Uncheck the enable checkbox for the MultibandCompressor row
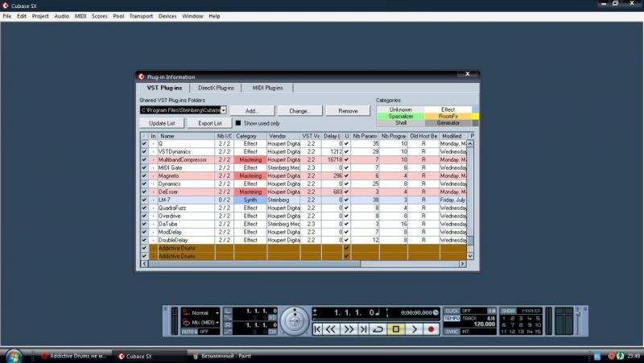This screenshot has width=644, height=363. coord(144,159)
